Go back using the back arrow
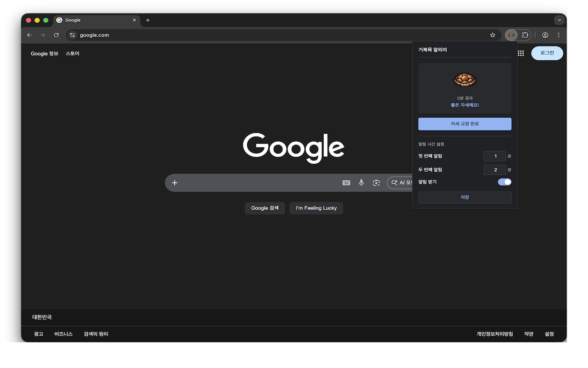Screen dimensions: 588x368 coord(29,35)
